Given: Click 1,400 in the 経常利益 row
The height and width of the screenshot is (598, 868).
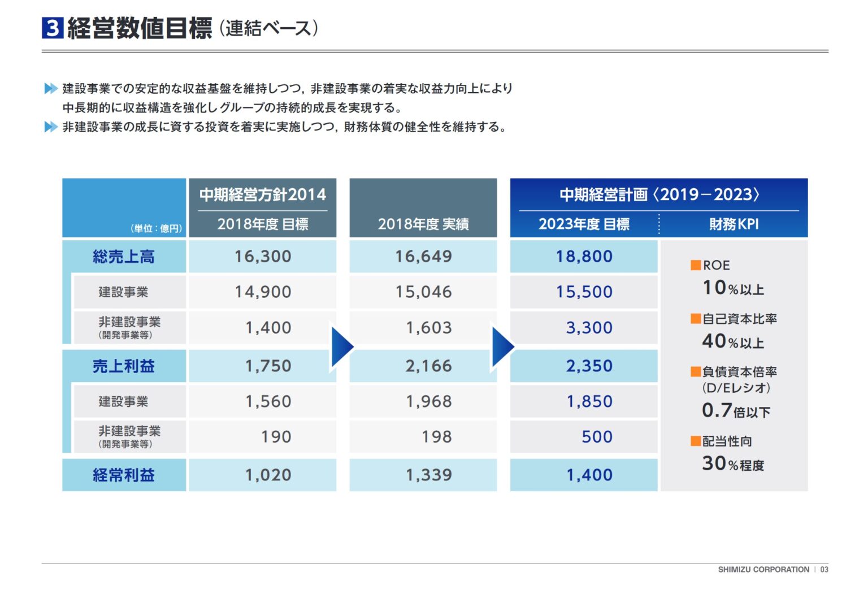Looking at the screenshot, I should point(589,475).
